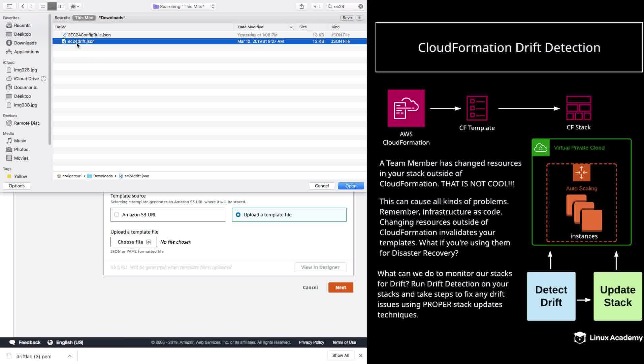Cancel the file dialog
This screenshot has width=644, height=364.
click(322, 186)
